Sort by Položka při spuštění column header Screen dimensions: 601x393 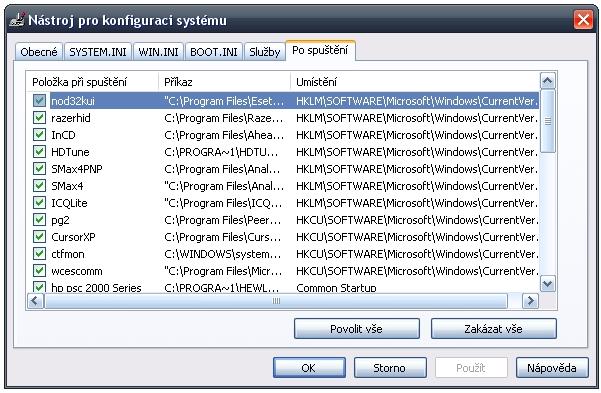pyautogui.click(x=92, y=82)
